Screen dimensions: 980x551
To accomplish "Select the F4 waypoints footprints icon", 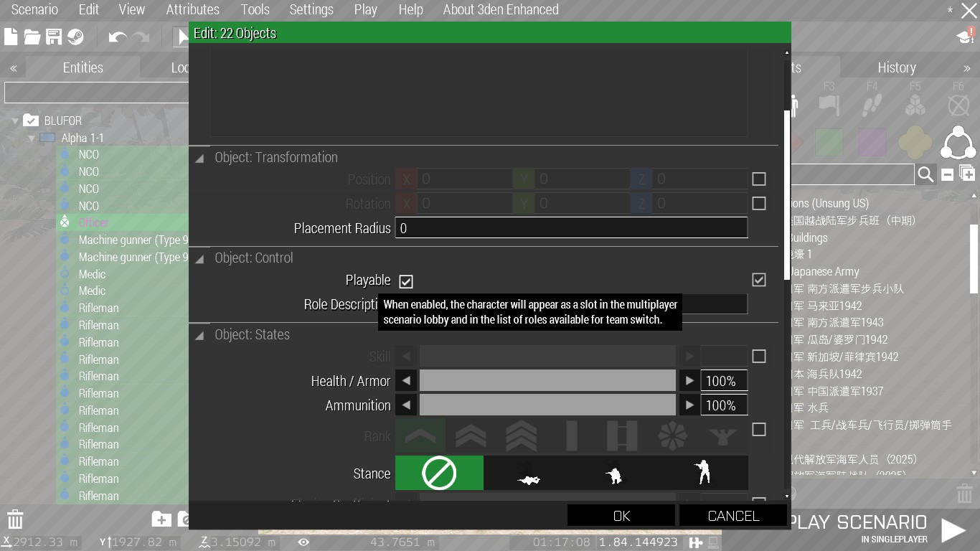I will tap(872, 105).
